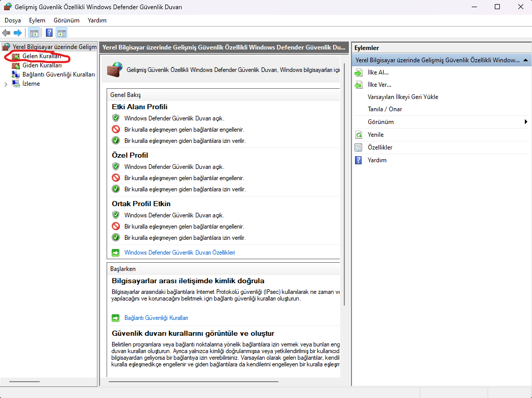Click İlke Ver... action
The image size is (532, 398).
tap(379, 85)
